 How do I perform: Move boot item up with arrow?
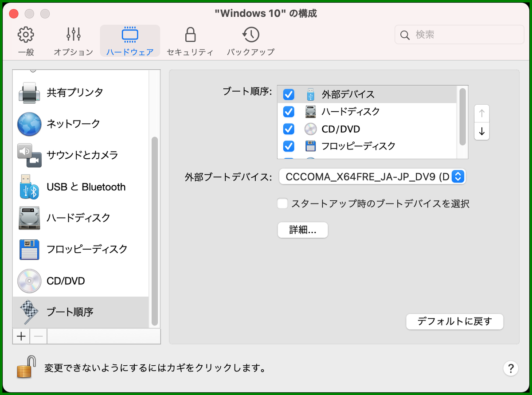[x=482, y=113]
